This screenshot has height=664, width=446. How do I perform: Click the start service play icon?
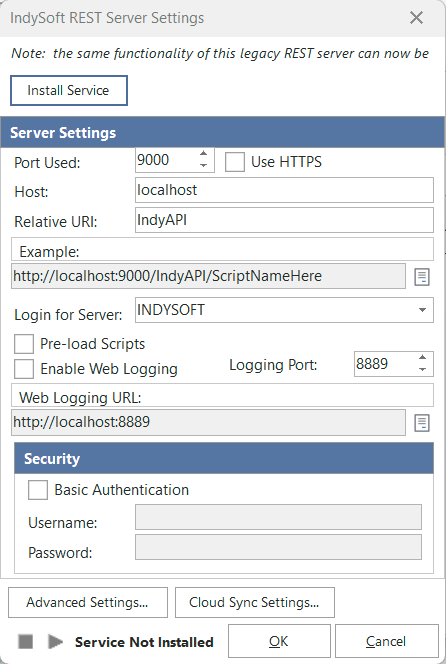55,642
